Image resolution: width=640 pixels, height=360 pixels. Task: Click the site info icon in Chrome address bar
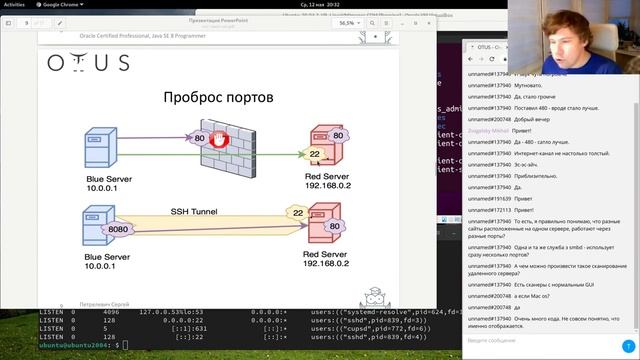click(504, 59)
